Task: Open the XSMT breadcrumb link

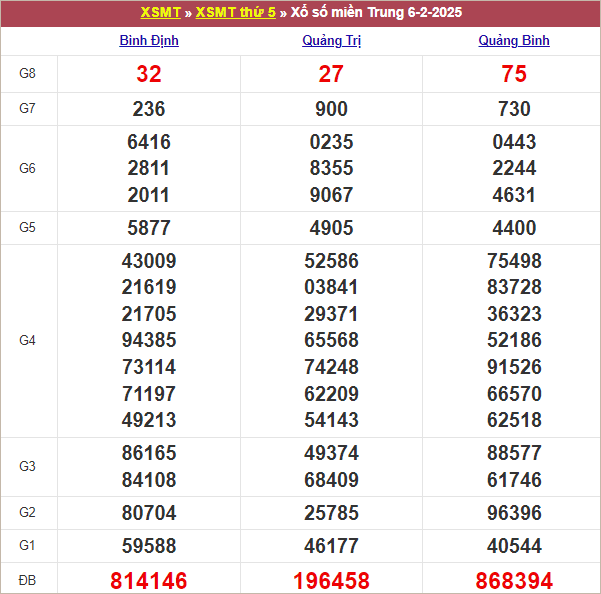Action: [161, 12]
